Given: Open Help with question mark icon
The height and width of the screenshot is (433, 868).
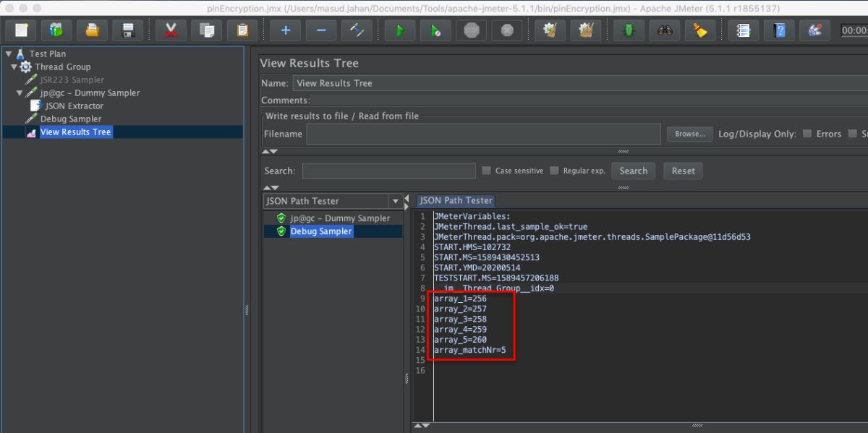Looking at the screenshot, I should 779,30.
